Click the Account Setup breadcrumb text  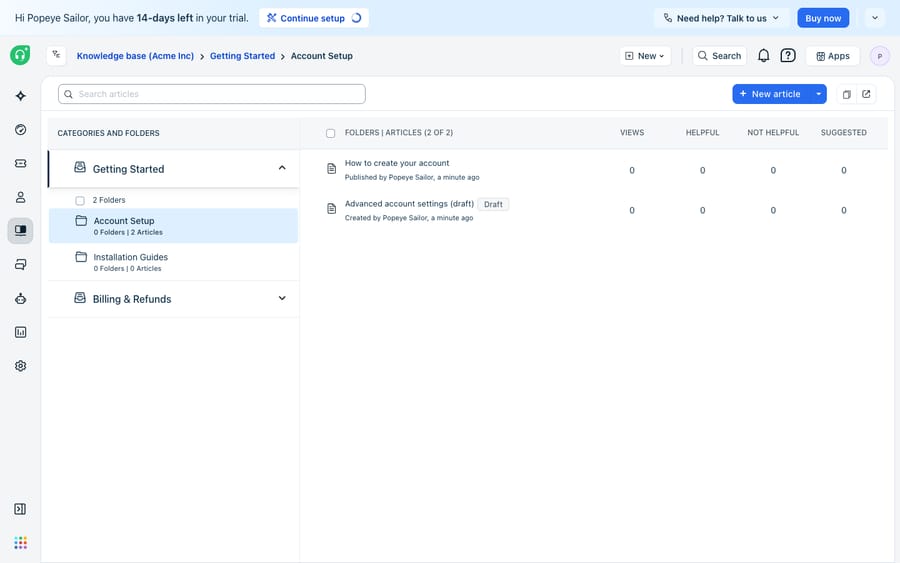coord(321,56)
